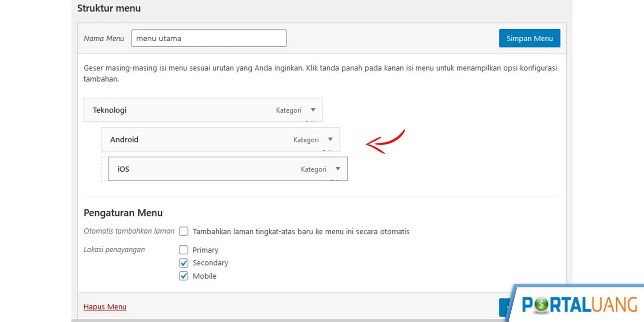Click the Simpan Menu button

pos(529,38)
